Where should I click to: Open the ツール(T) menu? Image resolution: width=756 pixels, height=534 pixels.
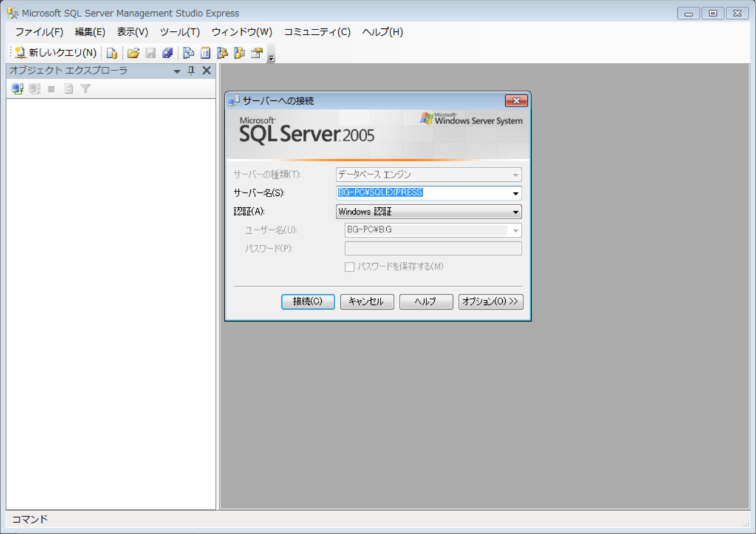click(180, 31)
